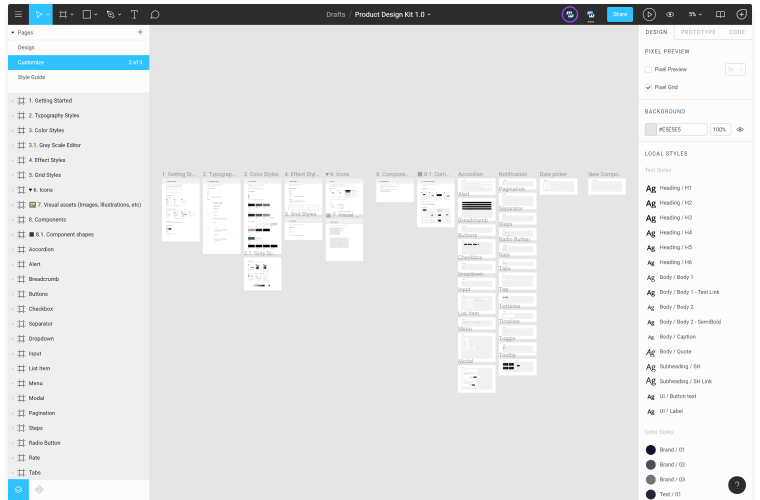Enable the Pixel Preview checkbox
The image size is (760, 500).
[x=648, y=69]
